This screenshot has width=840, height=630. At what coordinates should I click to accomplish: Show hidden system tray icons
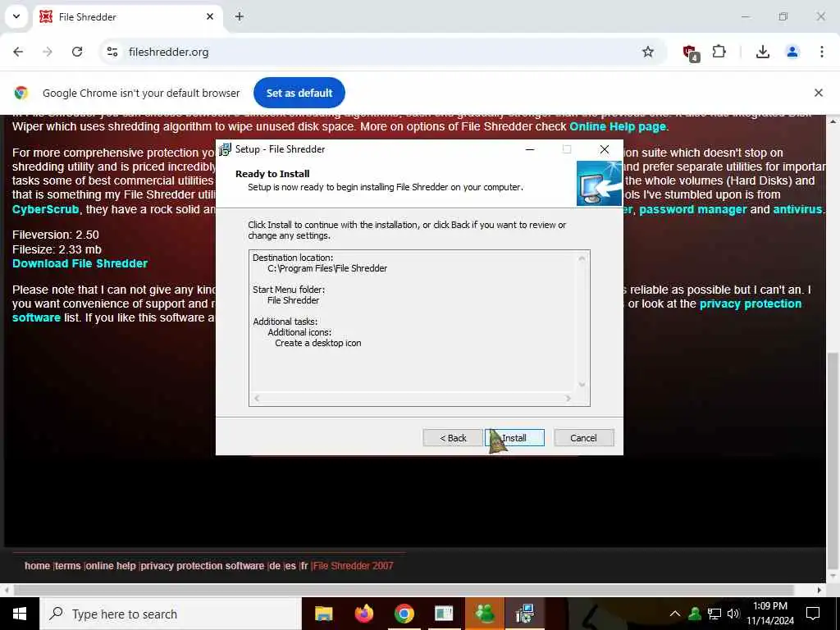(675, 614)
